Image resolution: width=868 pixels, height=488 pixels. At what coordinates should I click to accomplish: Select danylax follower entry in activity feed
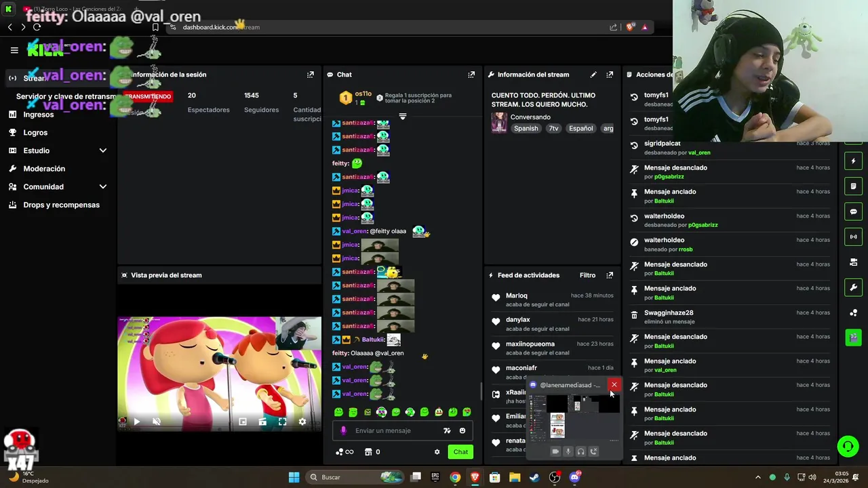(x=553, y=323)
